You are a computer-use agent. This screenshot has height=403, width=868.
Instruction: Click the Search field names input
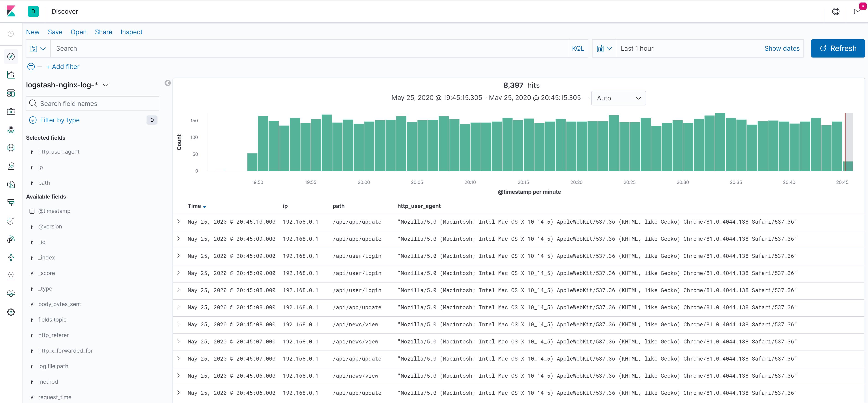point(92,103)
